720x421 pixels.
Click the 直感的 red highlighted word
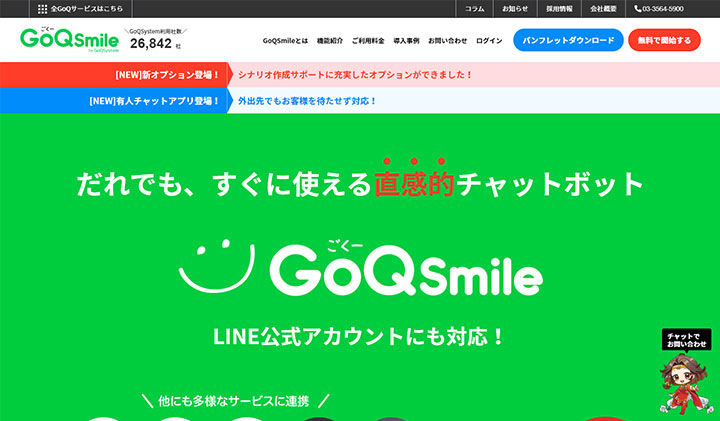(x=414, y=184)
